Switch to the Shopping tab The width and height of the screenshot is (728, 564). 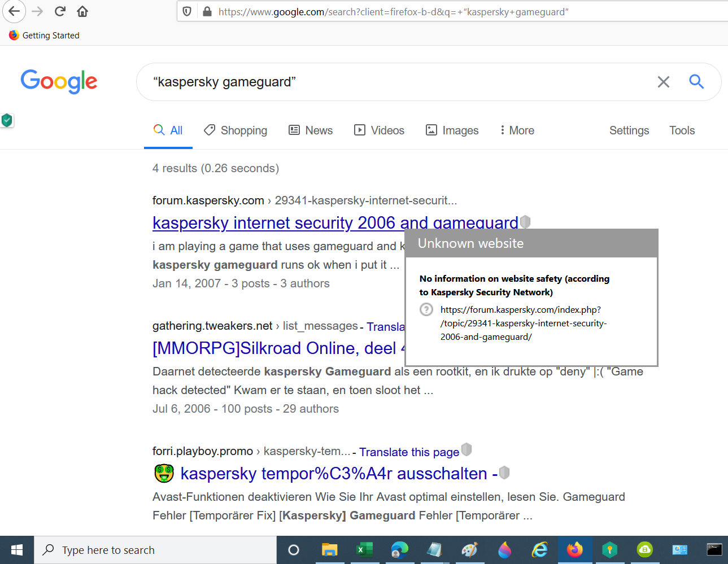(x=236, y=130)
